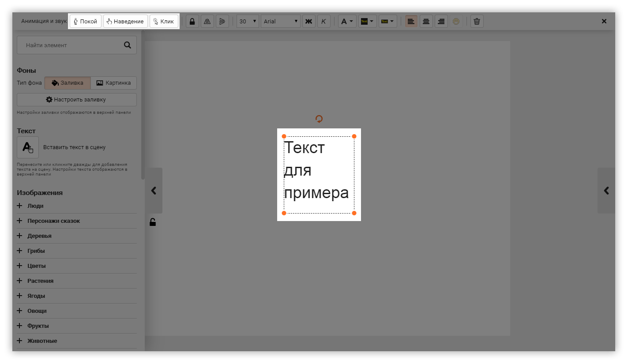Switch to the Наведение state tab
This screenshot has width=628, height=364.
click(125, 21)
